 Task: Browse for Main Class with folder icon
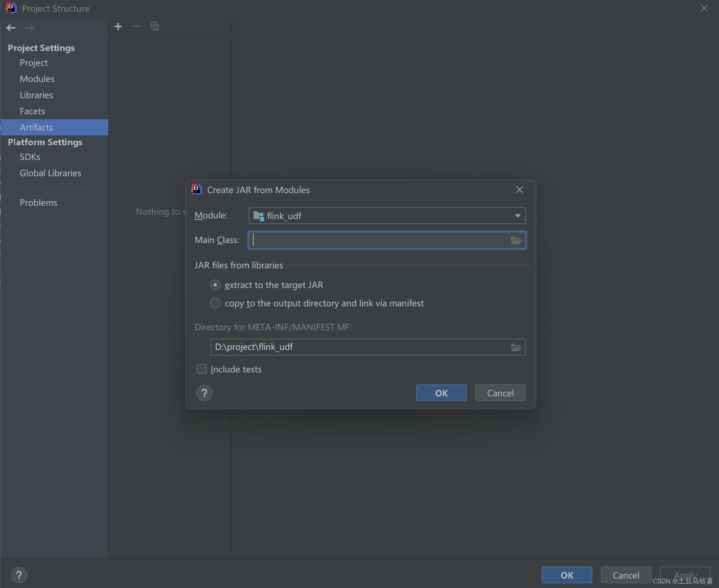pyautogui.click(x=516, y=241)
